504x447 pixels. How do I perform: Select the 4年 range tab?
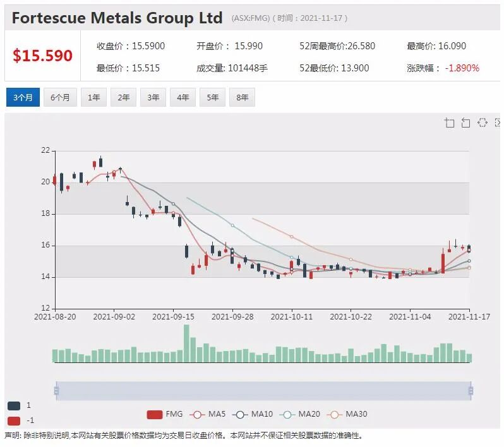point(183,97)
